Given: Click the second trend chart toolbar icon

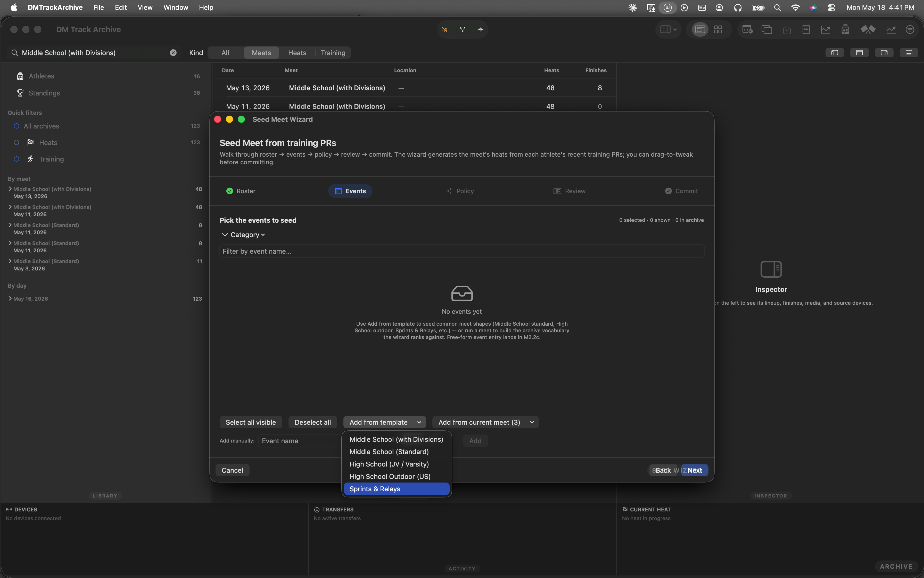Looking at the screenshot, I should (x=891, y=29).
